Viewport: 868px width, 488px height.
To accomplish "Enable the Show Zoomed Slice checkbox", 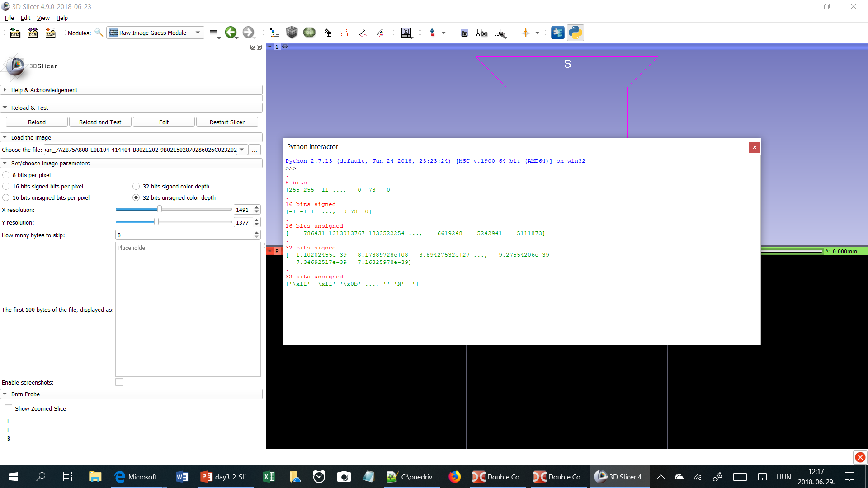I will 8,408.
